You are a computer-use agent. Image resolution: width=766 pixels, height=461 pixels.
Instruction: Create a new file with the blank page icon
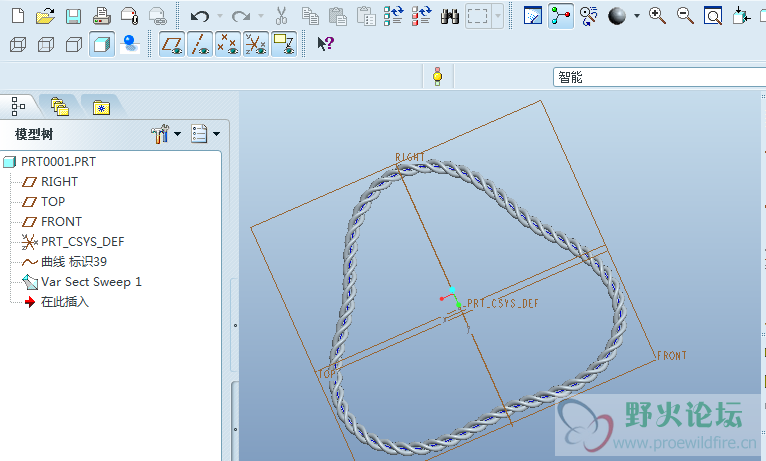pos(18,16)
